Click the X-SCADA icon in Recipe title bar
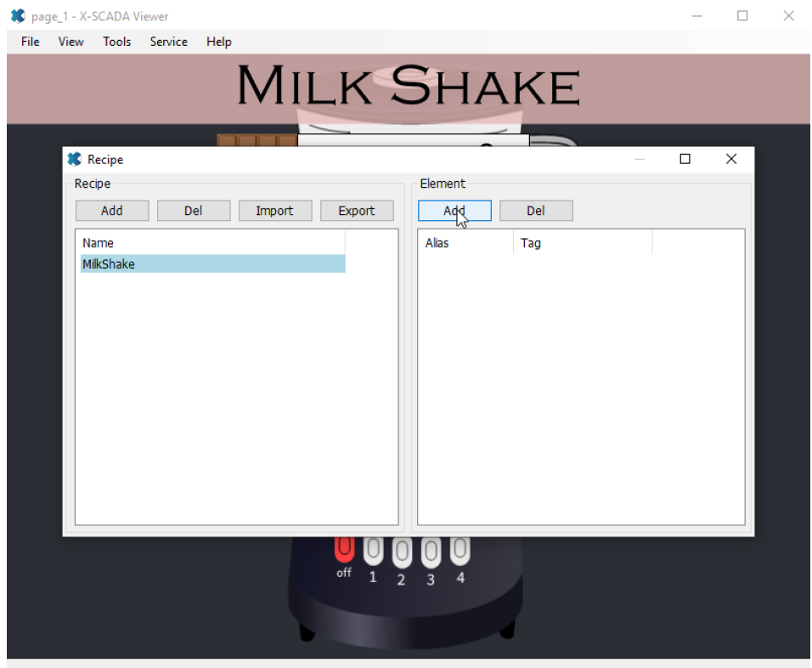Image resolution: width=812 pixels, height=668 pixels. click(x=75, y=159)
